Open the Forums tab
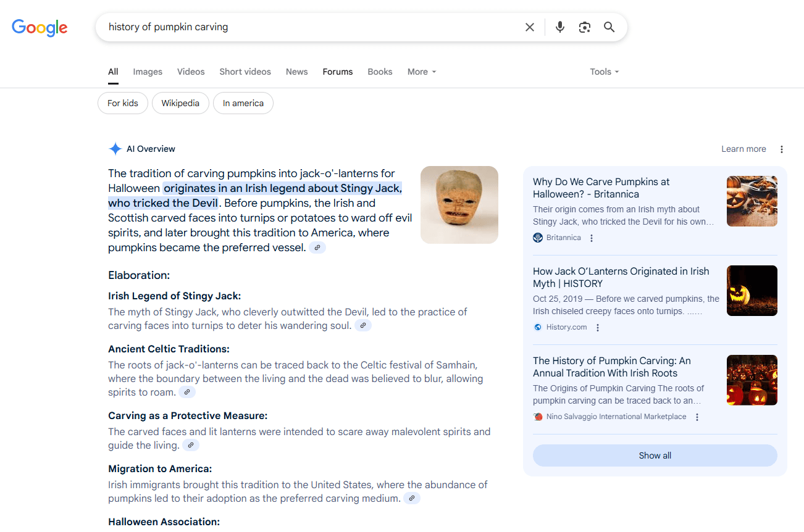Screen dimensions: 804x532 [338, 72]
